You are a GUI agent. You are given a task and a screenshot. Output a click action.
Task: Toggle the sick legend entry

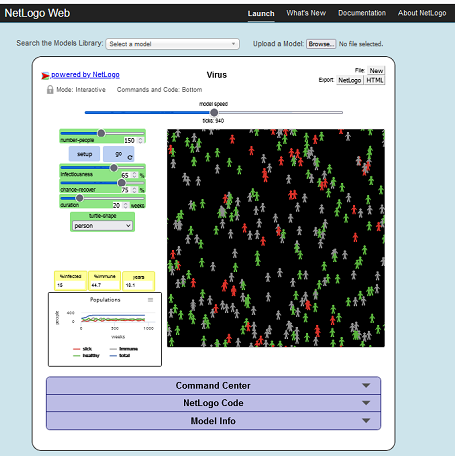coord(82,349)
